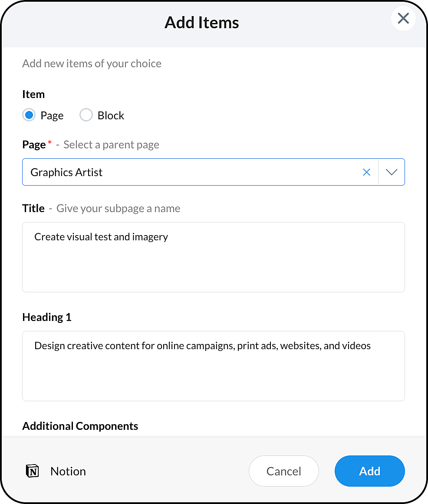This screenshot has width=428, height=504.
Task: Expand the parent page dropdown arrow
Action: [392, 172]
